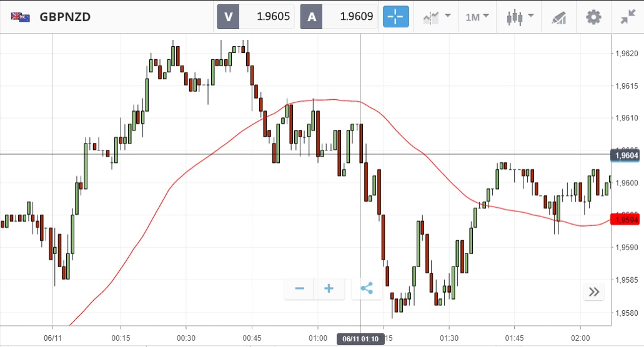Zoom in the chart with plus
The height and width of the screenshot is (347, 644).
329,288
